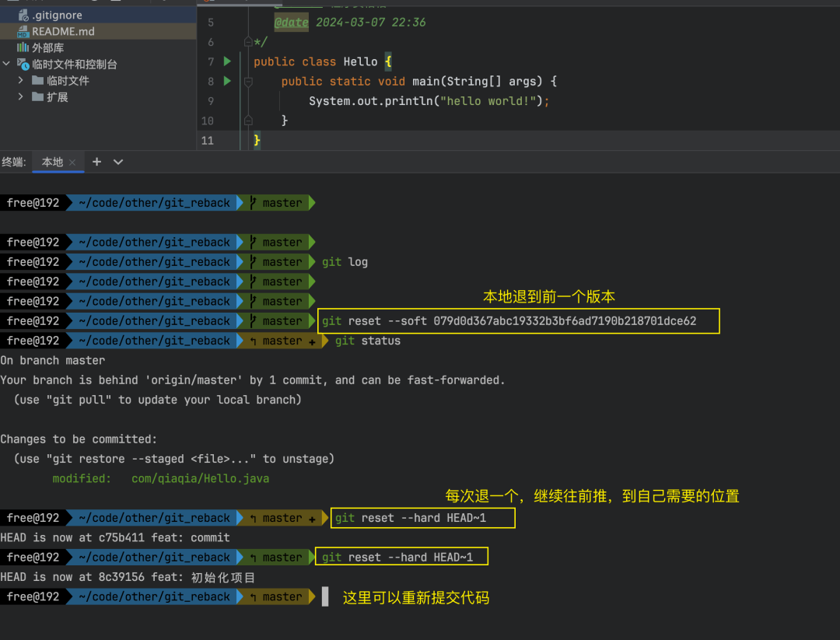Click the 终端 panel title
The width and height of the screenshot is (840, 640).
(13, 162)
